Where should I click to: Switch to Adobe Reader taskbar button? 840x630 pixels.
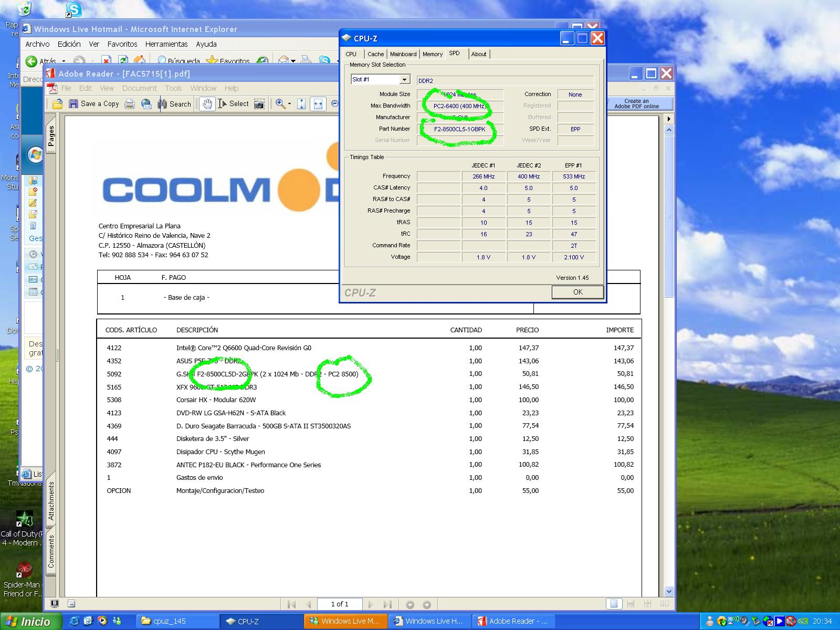(x=513, y=621)
